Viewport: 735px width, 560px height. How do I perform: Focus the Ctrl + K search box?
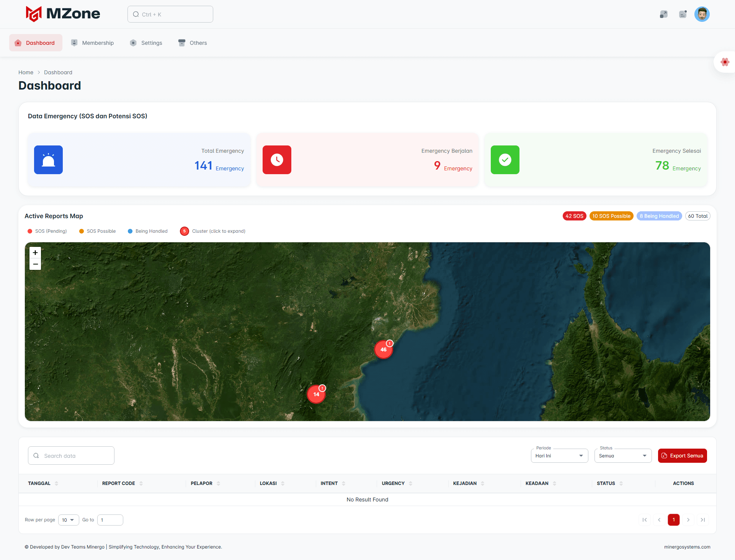click(170, 14)
